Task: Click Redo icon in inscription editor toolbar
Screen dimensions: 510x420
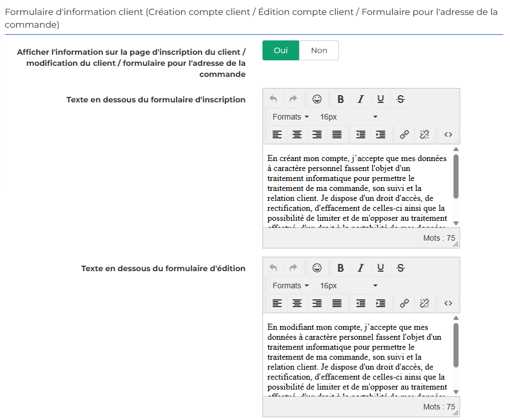Action: click(293, 99)
